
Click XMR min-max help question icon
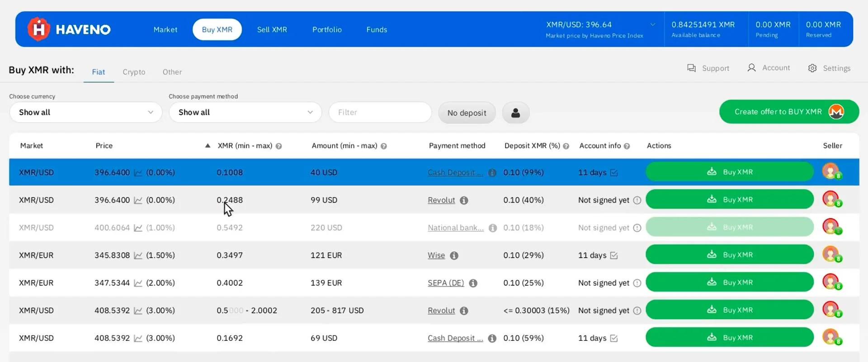coord(279,146)
